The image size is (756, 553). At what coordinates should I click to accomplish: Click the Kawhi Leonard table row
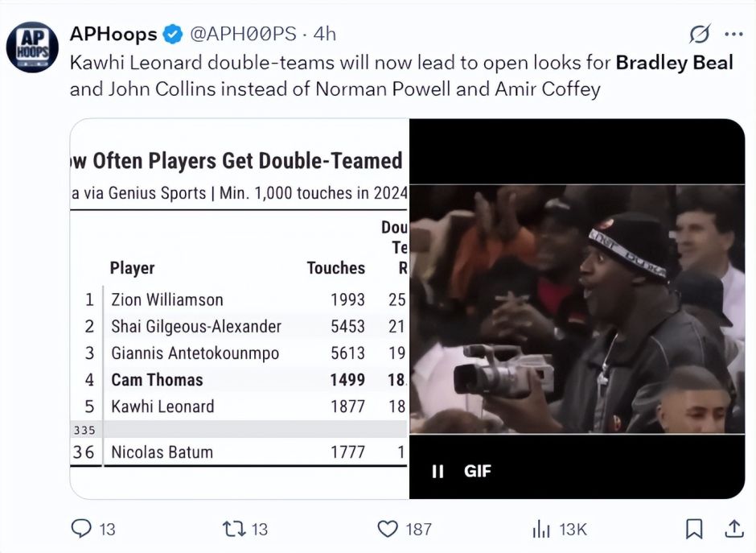[x=239, y=406]
